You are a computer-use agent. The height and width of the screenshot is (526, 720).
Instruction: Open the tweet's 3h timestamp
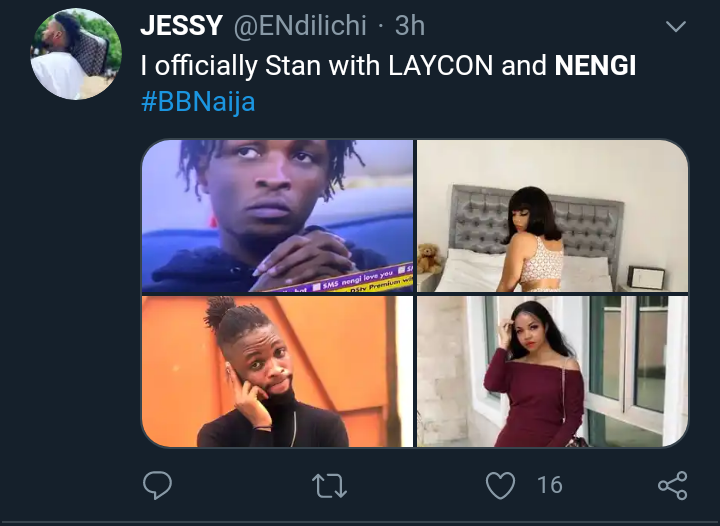[x=410, y=25]
